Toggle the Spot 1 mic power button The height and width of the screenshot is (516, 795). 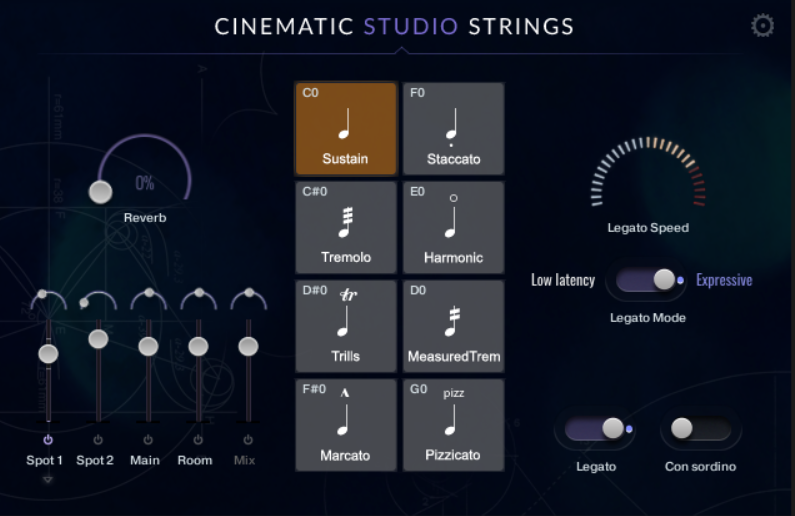(x=48, y=439)
